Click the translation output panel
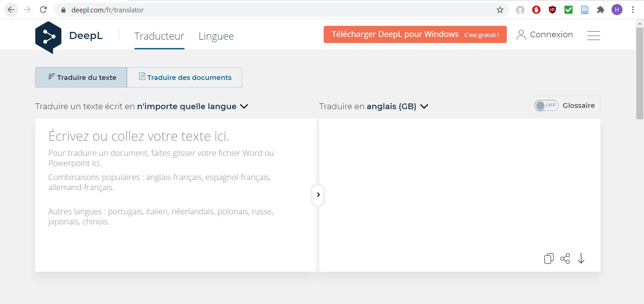Image resolution: width=644 pixels, height=304 pixels. pos(460,195)
